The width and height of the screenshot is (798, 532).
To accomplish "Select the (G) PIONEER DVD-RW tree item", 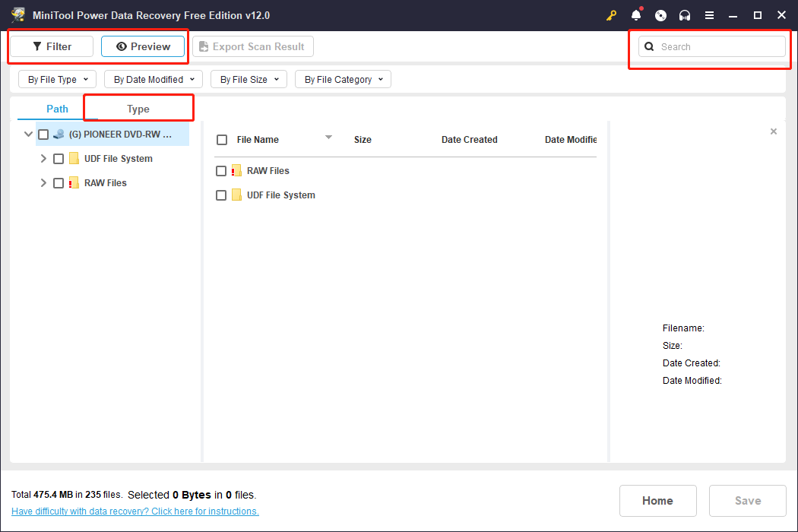I will click(112, 135).
